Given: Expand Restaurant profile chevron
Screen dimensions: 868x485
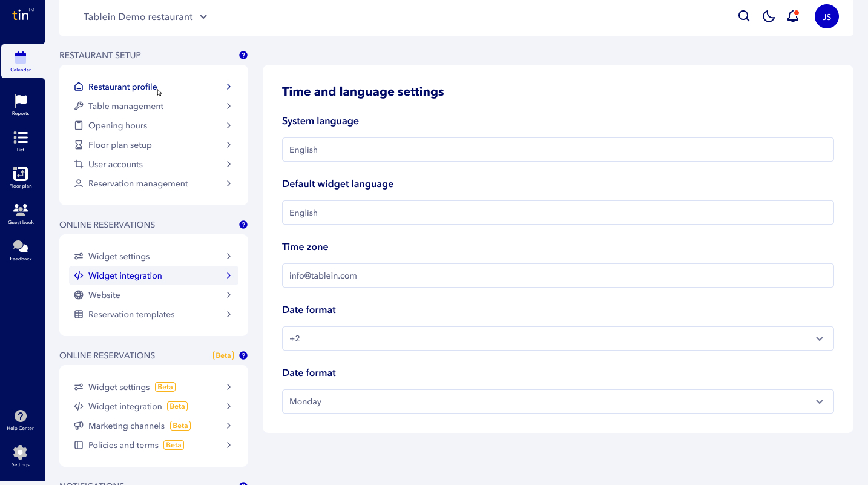Looking at the screenshot, I should coord(229,87).
